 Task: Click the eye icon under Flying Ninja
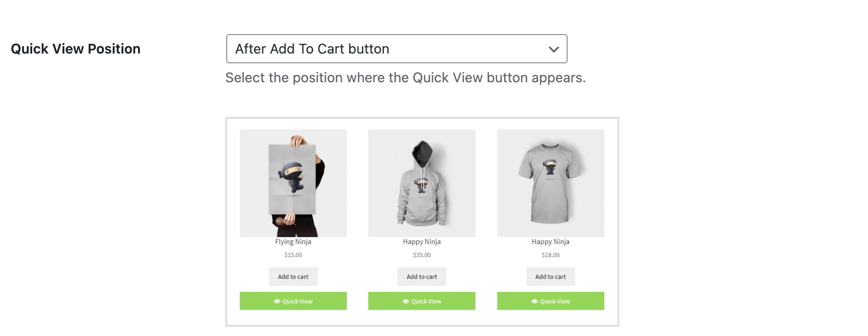pyautogui.click(x=277, y=301)
